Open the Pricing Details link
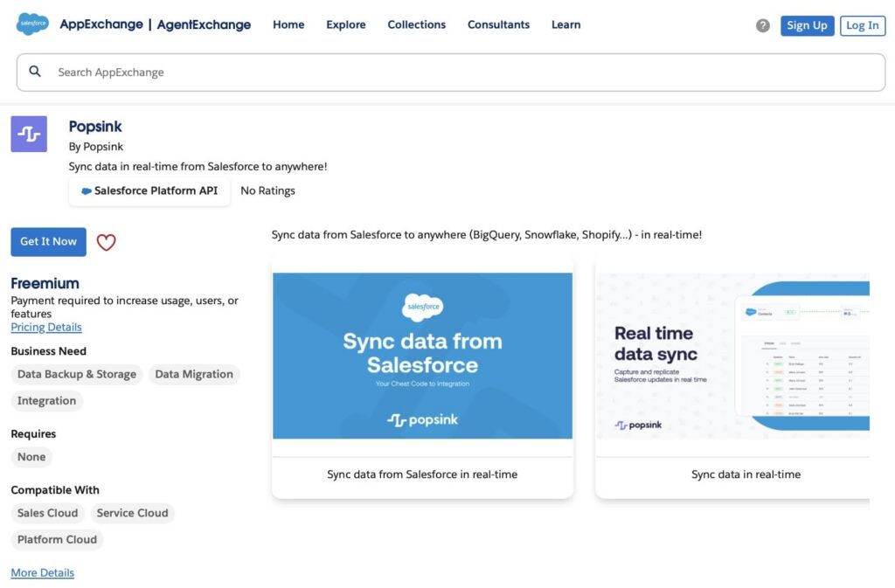Image resolution: width=895 pixels, height=588 pixels. pyautogui.click(x=46, y=327)
